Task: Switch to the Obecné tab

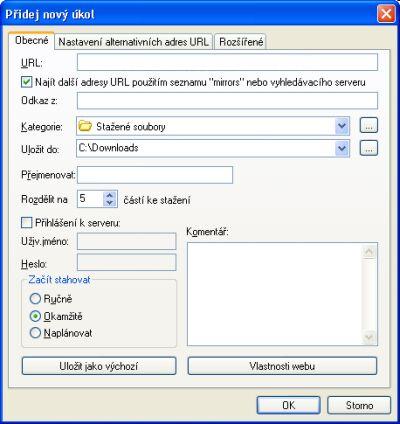Action: (32, 41)
